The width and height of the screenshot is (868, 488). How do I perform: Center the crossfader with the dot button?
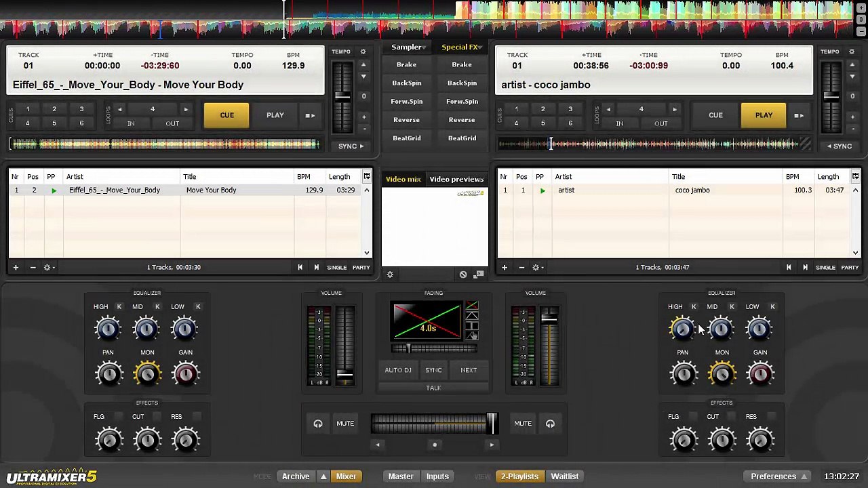435,445
